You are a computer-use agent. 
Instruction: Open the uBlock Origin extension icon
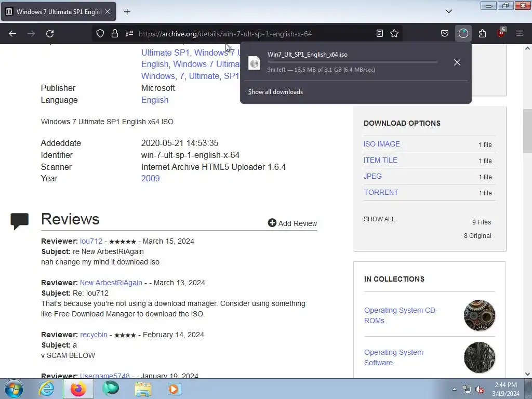pos(501,33)
